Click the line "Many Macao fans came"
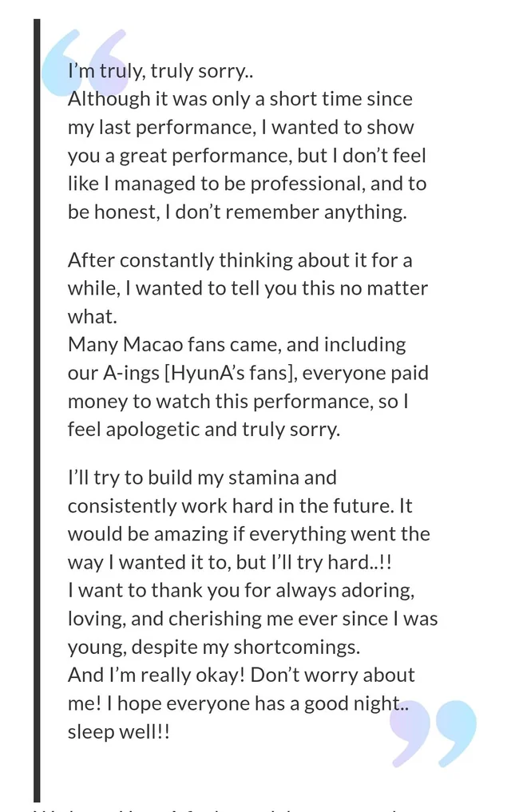This screenshot has width=511, height=812. pyautogui.click(x=236, y=345)
